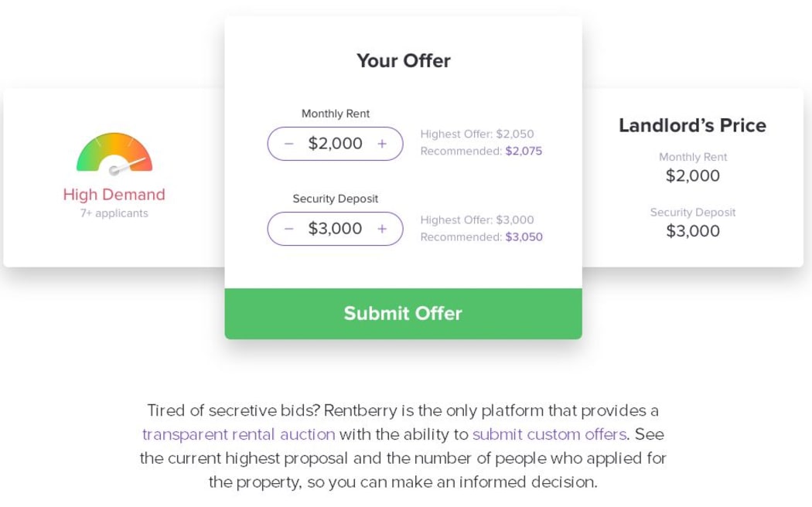
Task: Open the transparent rental auction link
Action: [239, 434]
